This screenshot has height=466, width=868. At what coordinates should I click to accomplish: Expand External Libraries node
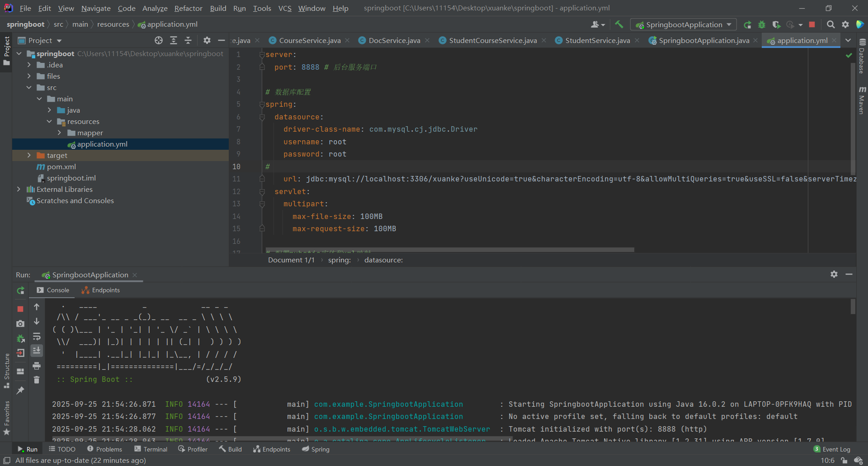(19, 189)
